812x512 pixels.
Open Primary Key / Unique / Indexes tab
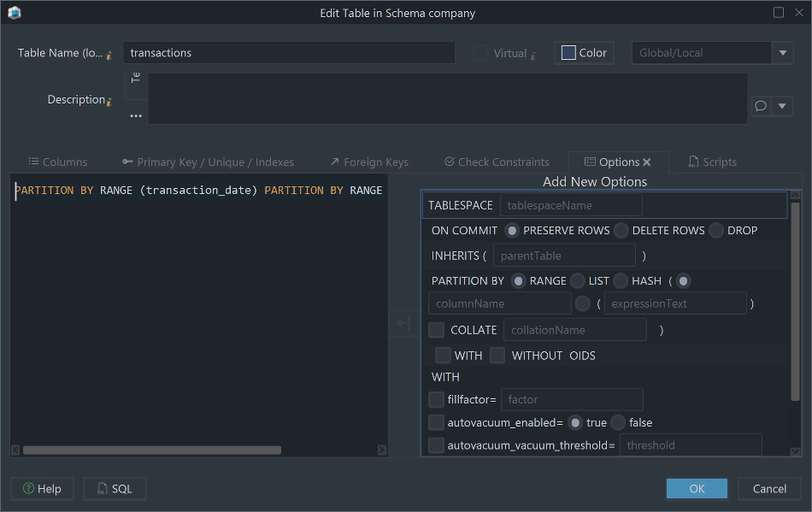click(x=209, y=162)
